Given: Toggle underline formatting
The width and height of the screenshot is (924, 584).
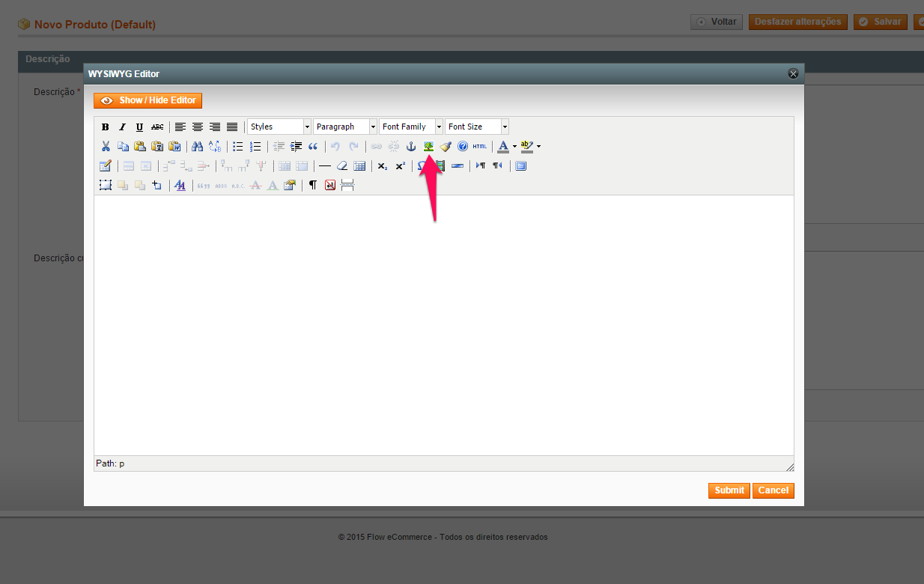Looking at the screenshot, I should (x=139, y=127).
